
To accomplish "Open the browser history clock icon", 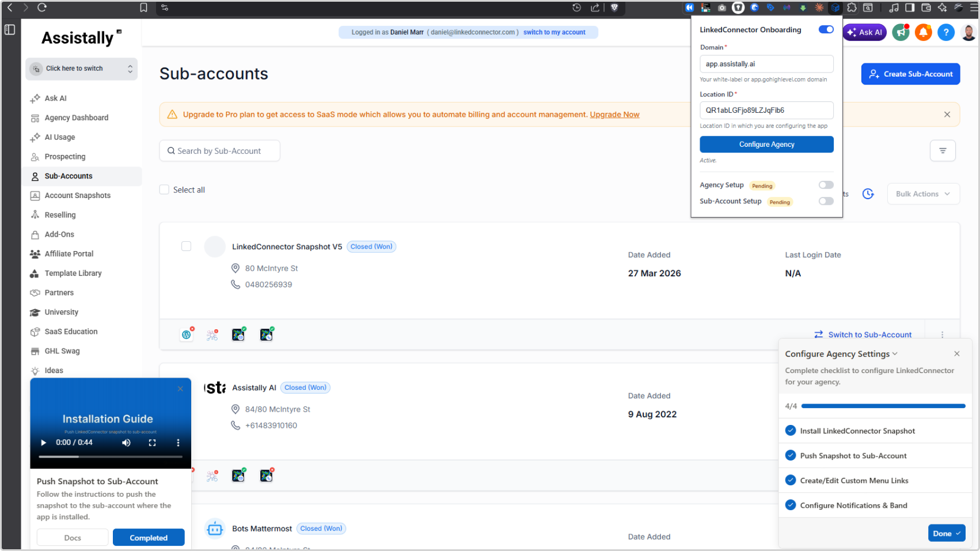I will pos(576,7).
